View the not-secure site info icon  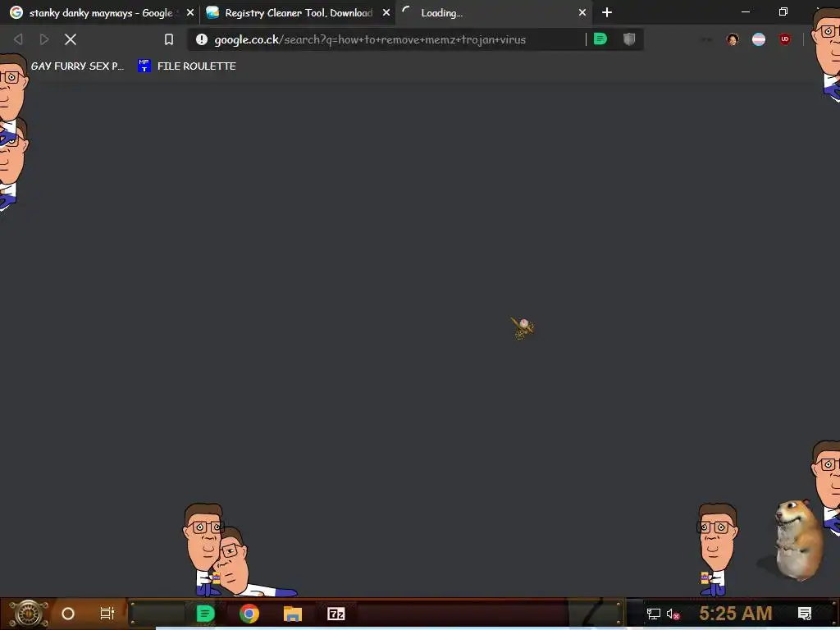click(202, 39)
